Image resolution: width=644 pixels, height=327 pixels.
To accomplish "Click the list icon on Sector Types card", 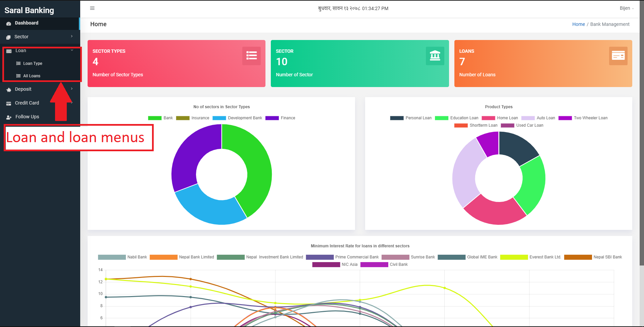I will click(x=251, y=56).
